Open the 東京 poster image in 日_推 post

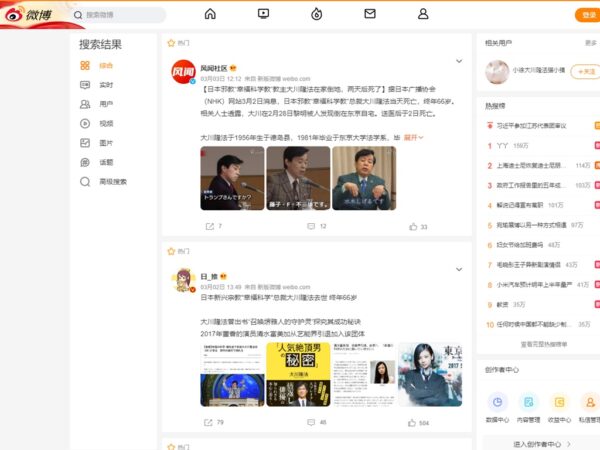pos(430,374)
